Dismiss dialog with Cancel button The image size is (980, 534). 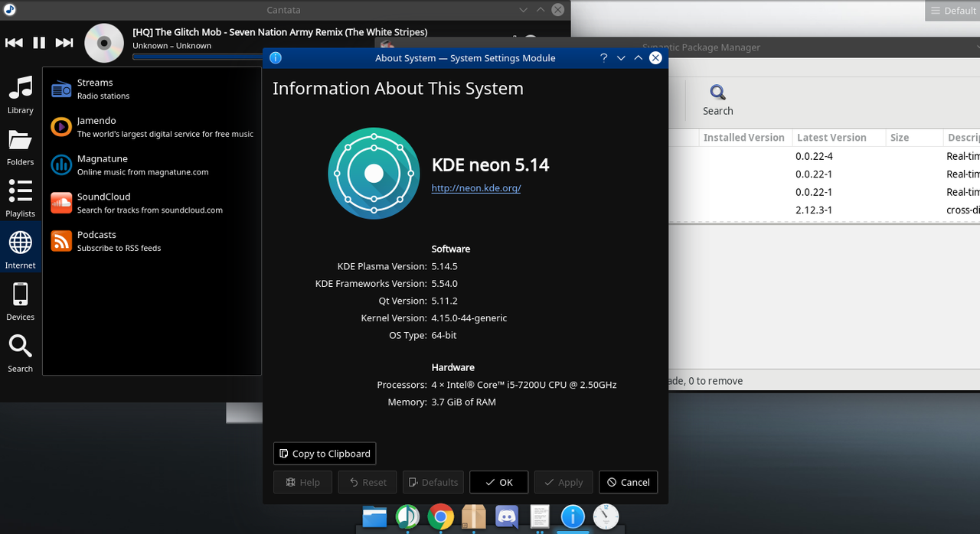tap(629, 482)
